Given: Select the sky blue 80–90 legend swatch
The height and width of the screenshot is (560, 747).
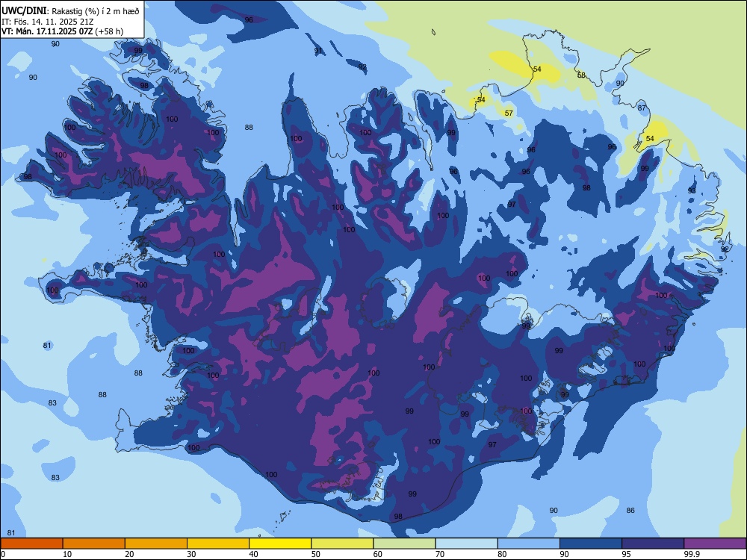Looking at the screenshot, I should tap(529, 544).
